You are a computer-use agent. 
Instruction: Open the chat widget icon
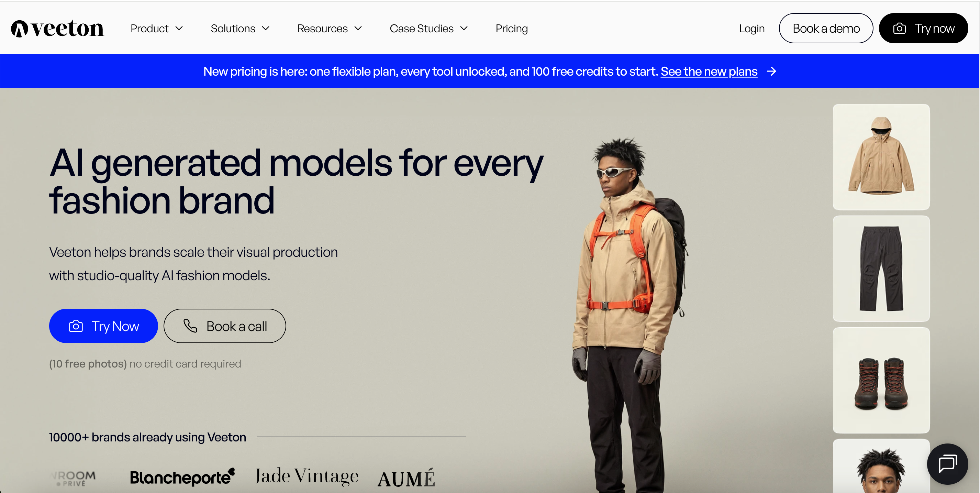tap(947, 464)
